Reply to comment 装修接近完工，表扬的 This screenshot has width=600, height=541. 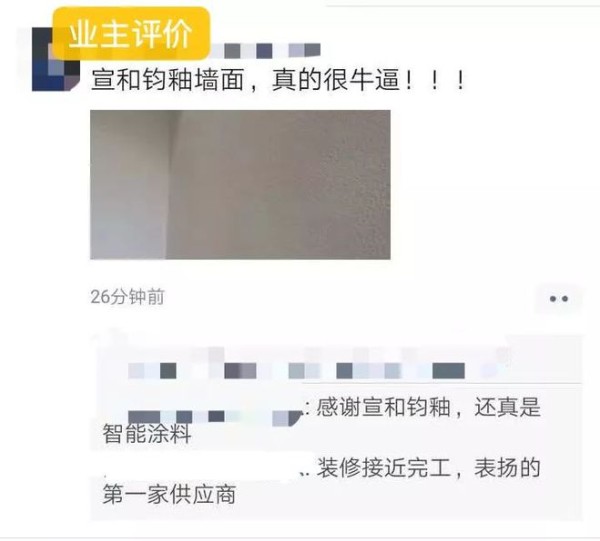pyautogui.click(x=429, y=468)
